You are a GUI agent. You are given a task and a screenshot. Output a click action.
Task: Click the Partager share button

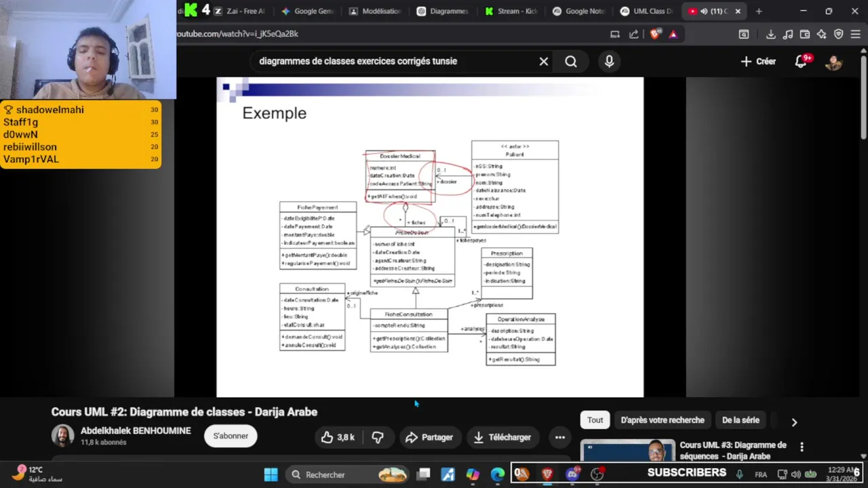coord(429,437)
